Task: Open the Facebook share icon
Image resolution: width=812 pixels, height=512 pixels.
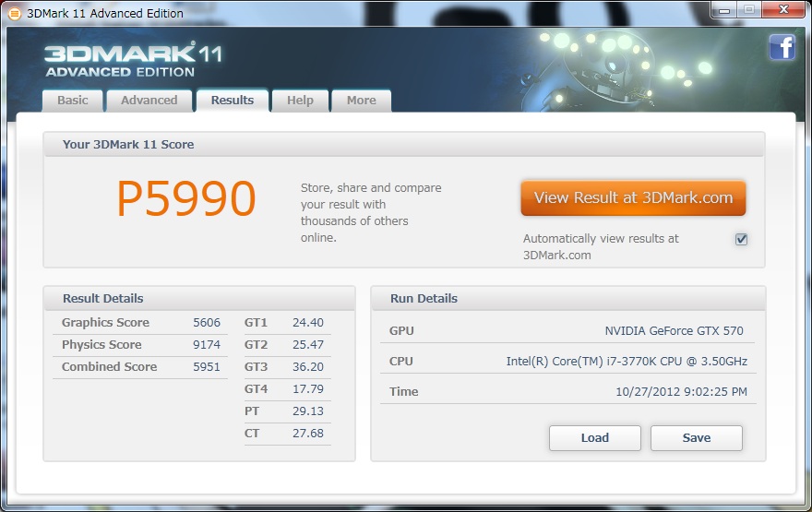Action: tap(782, 47)
